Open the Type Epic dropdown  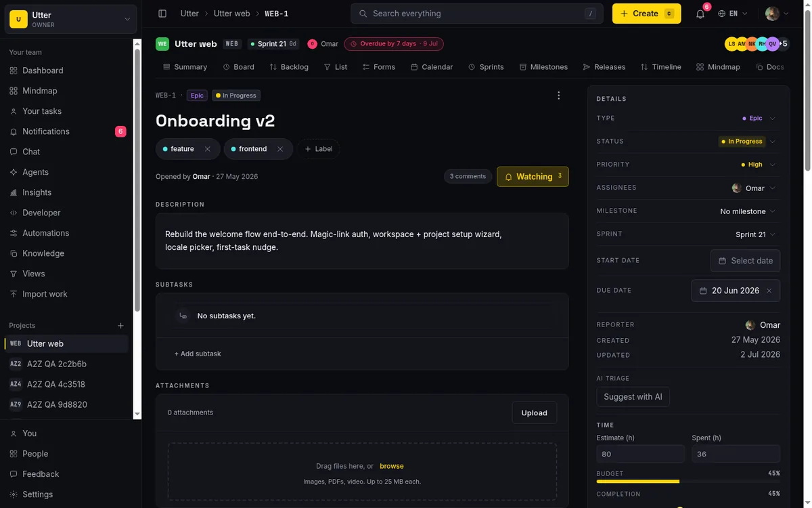pyautogui.click(x=759, y=119)
